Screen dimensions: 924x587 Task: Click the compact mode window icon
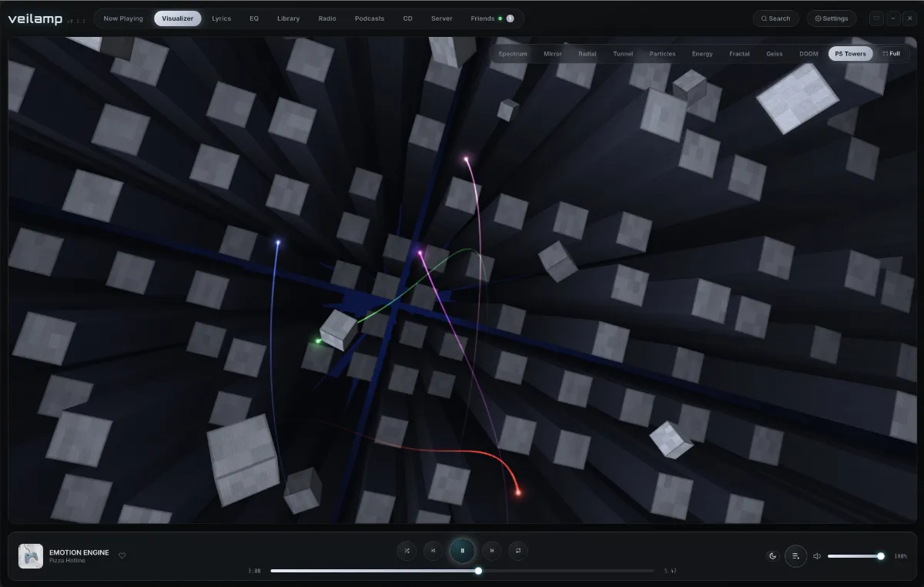click(x=876, y=18)
